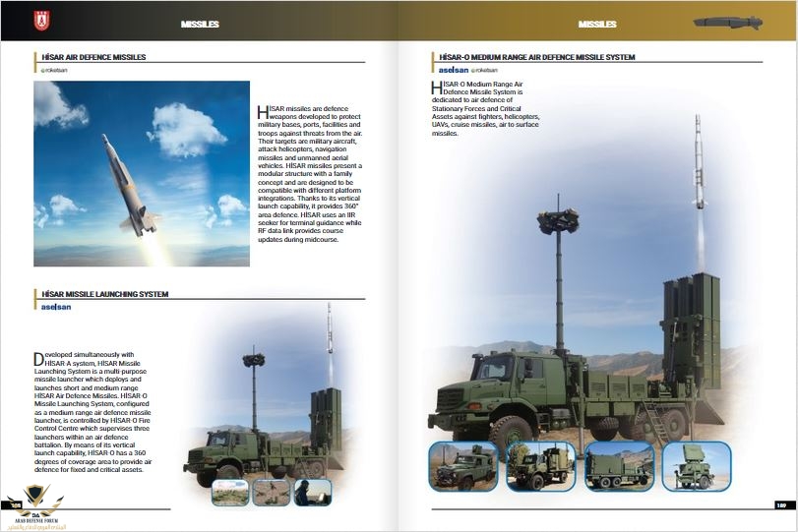Open the radar unit thumbnail
This screenshot has width=798, height=532.
tap(697, 466)
